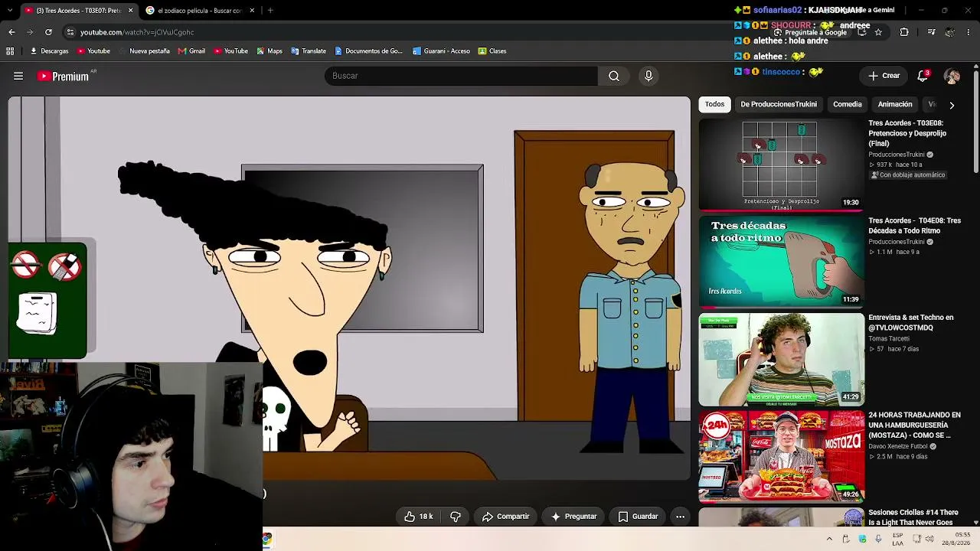Viewport: 980px width, 551px height.
Task: Dislike the video with thumbs-down
Action: [456, 517]
